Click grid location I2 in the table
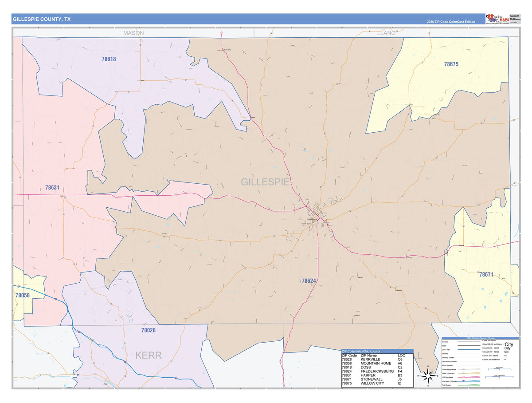The image size is (532, 403). tap(399, 384)
